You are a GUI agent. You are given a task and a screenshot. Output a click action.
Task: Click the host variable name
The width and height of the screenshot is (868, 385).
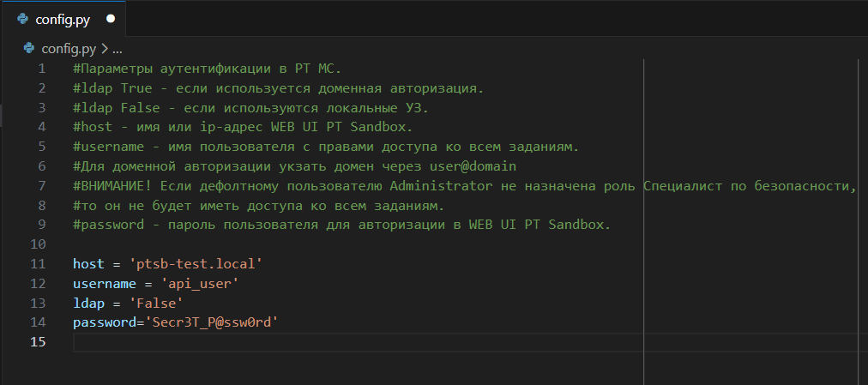[x=88, y=264]
